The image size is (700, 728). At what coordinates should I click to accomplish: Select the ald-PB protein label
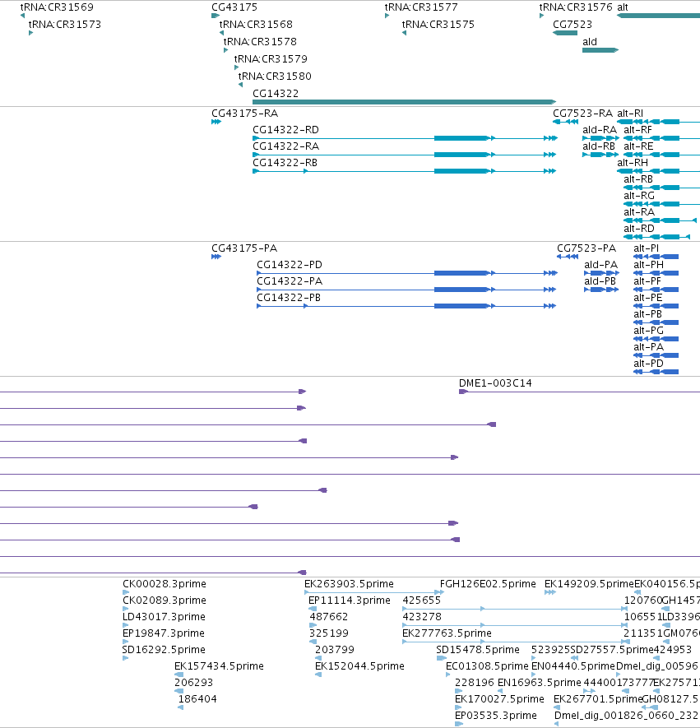coord(600,281)
